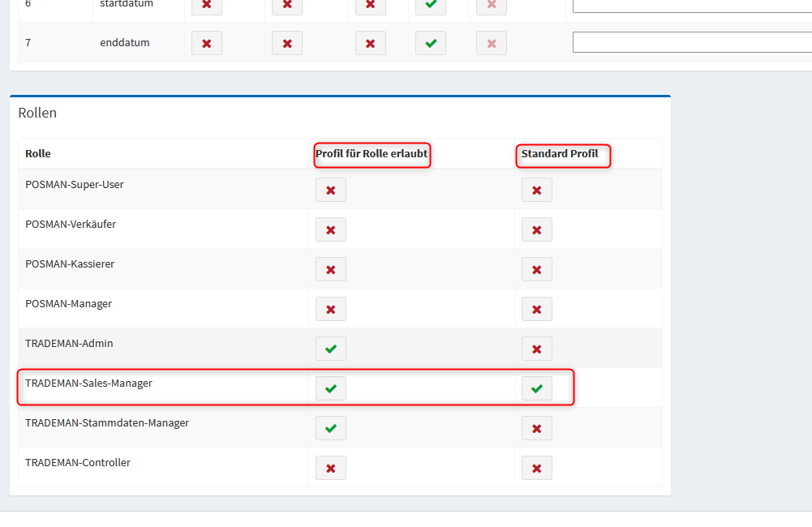Focus the text field in enddatum row

coord(691,42)
